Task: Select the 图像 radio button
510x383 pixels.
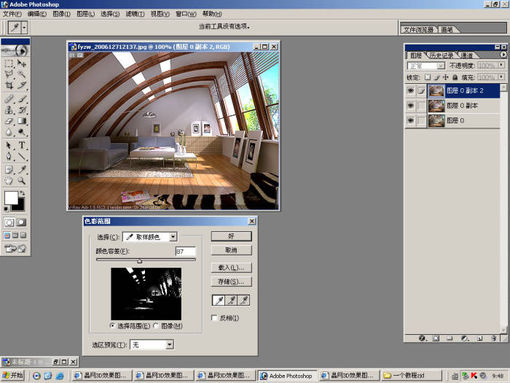Action: tap(156, 326)
